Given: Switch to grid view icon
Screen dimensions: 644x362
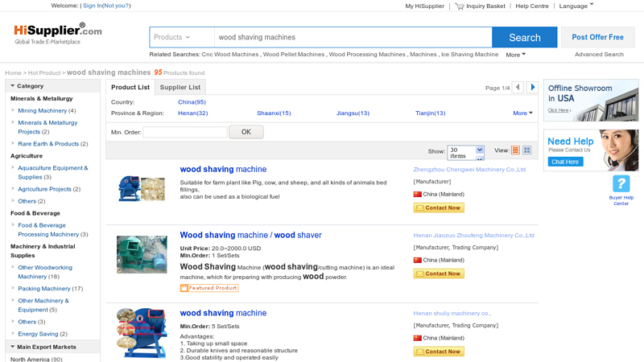Looking at the screenshot, I should tap(527, 150).
